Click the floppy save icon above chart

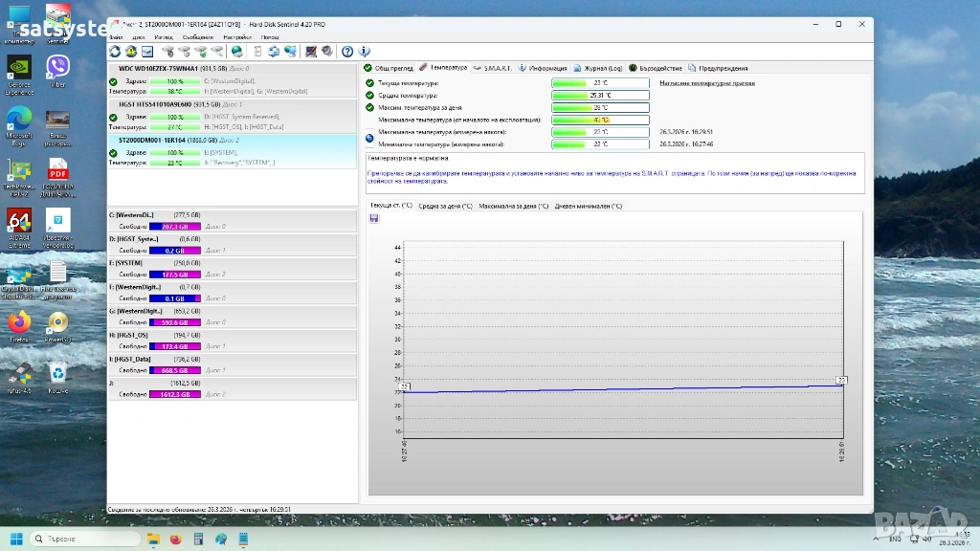pyautogui.click(x=373, y=218)
